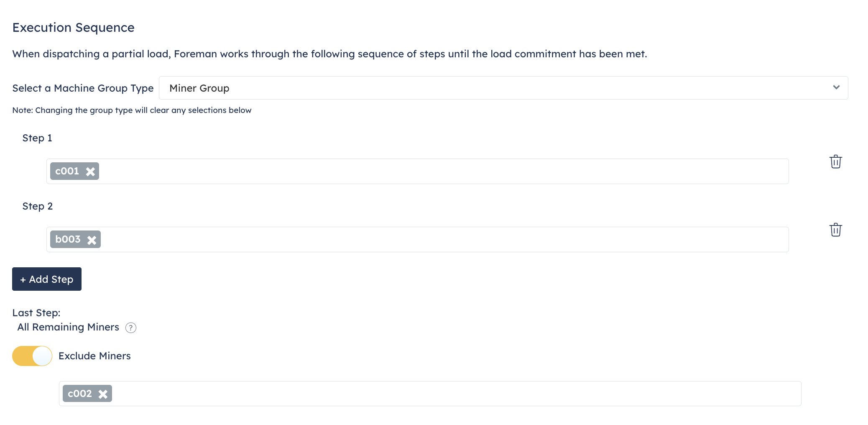
Task: Click the Step 1 heading
Action: point(37,138)
